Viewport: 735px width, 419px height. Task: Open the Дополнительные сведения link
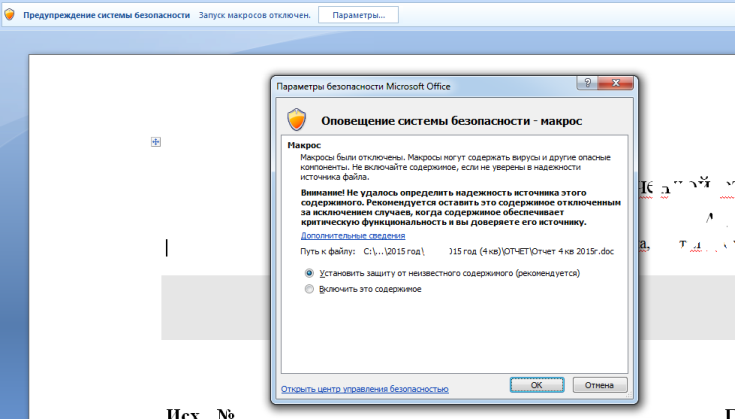point(352,236)
